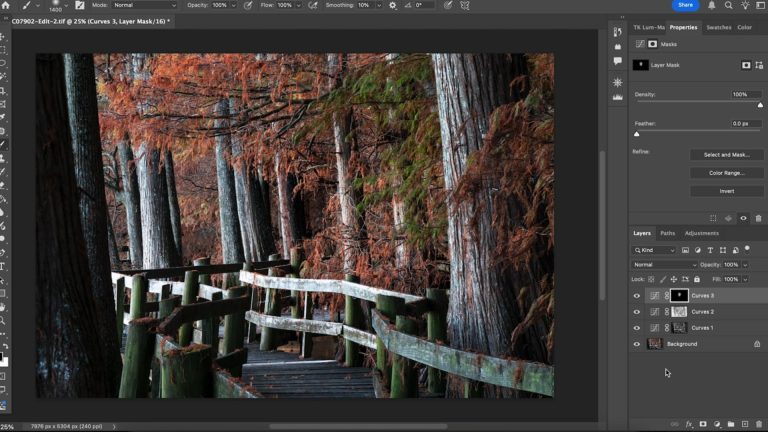Click the Select and Mask button
Screen dimensions: 768x432
726,155
